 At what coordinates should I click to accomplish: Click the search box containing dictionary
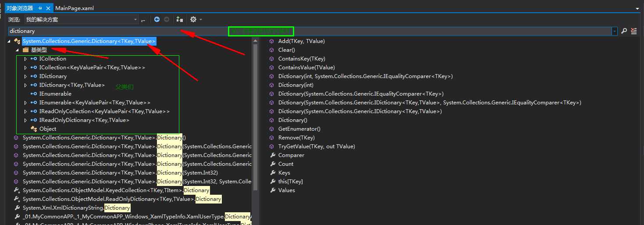point(310,31)
